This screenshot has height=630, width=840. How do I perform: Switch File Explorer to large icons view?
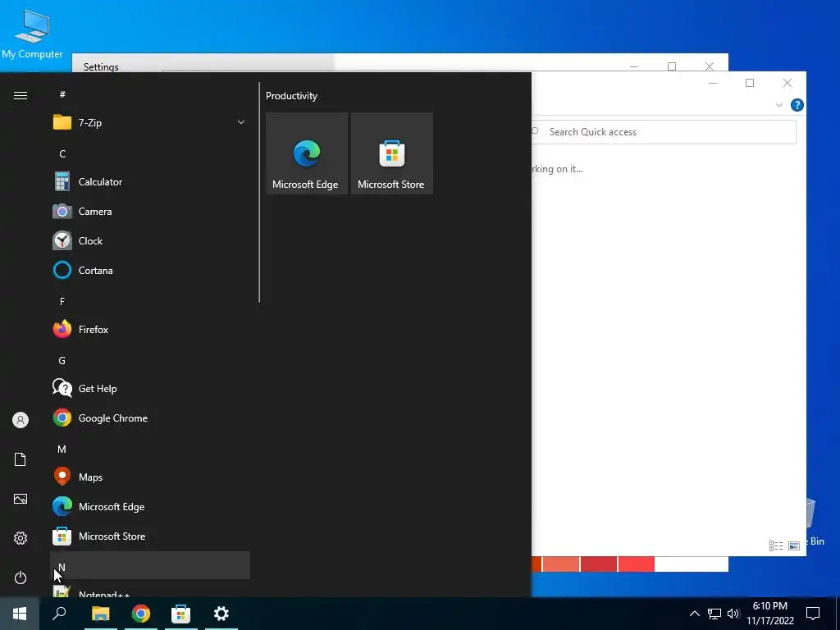click(794, 546)
